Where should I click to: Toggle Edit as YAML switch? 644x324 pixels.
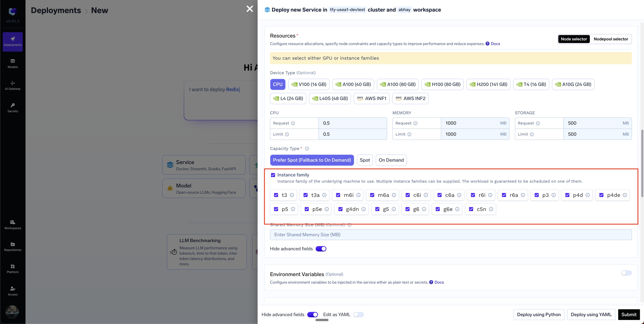[358, 314]
